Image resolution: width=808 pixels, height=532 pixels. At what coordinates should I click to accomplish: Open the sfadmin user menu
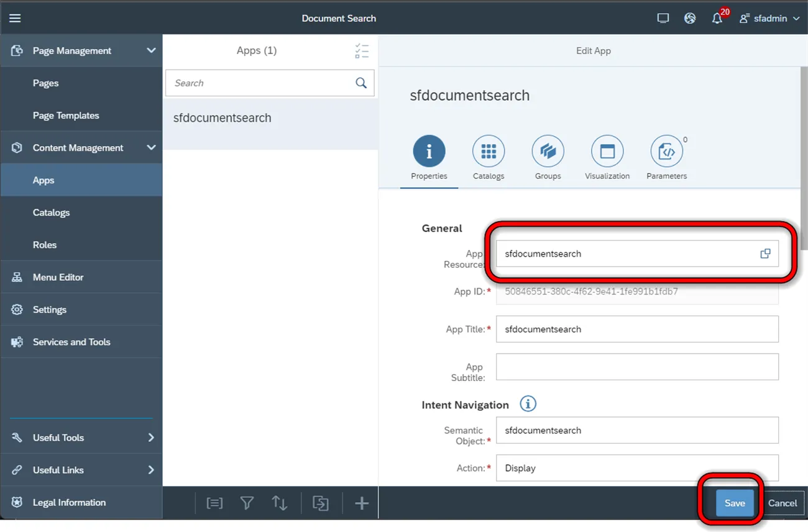(x=769, y=18)
